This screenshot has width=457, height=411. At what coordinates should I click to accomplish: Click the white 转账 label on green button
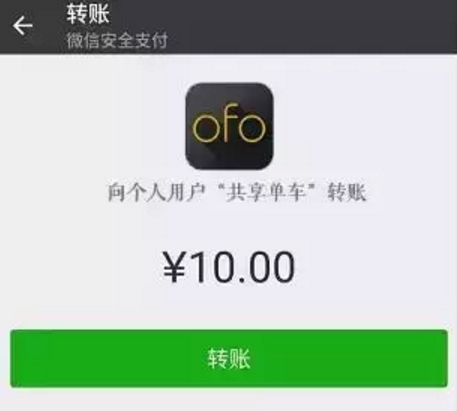229,359
